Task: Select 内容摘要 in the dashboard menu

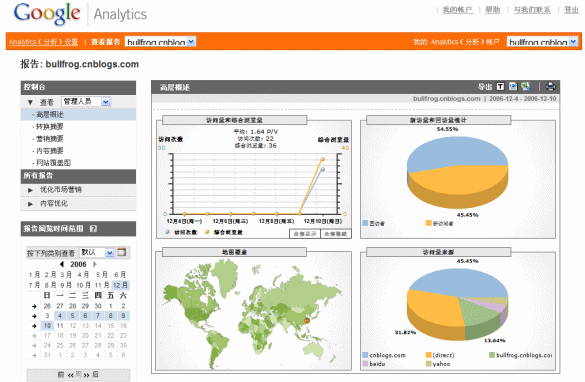Action: (50, 151)
